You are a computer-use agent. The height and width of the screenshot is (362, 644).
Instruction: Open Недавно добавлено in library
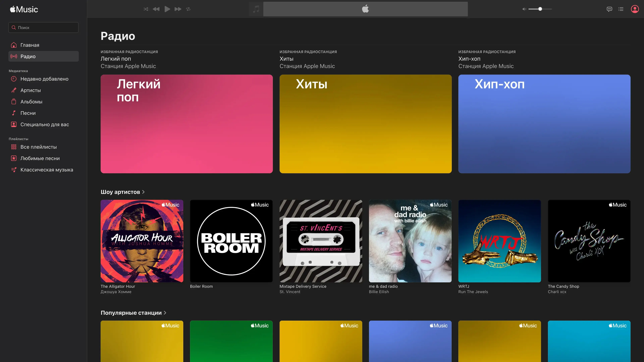(x=44, y=79)
